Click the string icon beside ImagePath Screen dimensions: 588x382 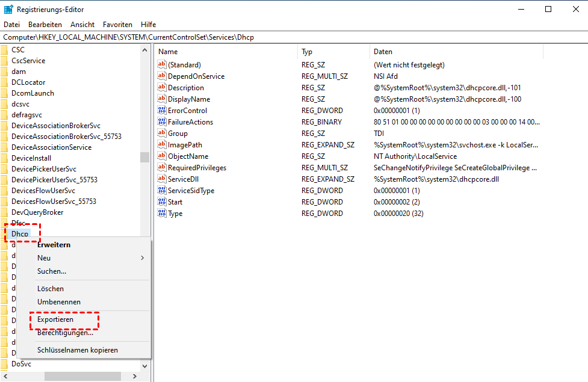161,145
